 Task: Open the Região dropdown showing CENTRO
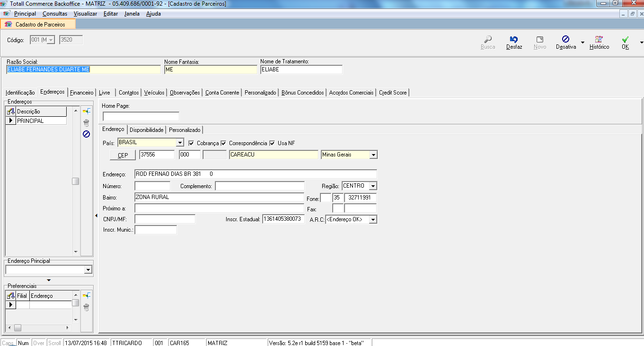point(373,186)
